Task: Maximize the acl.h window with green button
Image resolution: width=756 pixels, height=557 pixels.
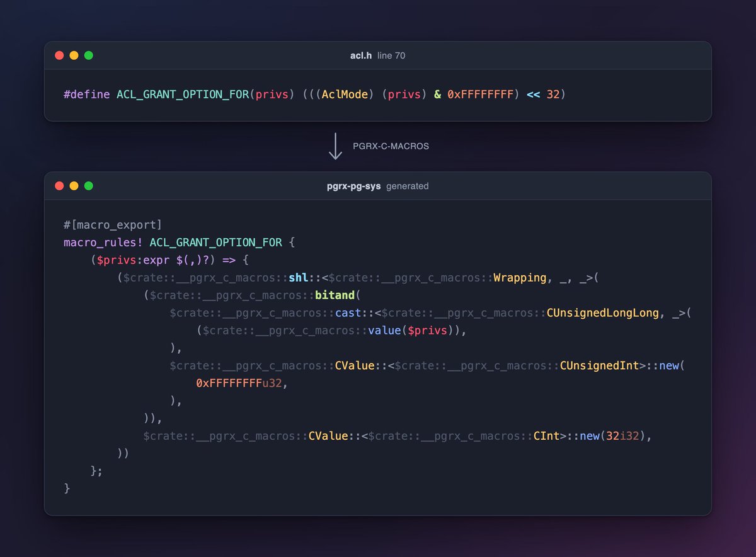Action: pyautogui.click(x=89, y=55)
